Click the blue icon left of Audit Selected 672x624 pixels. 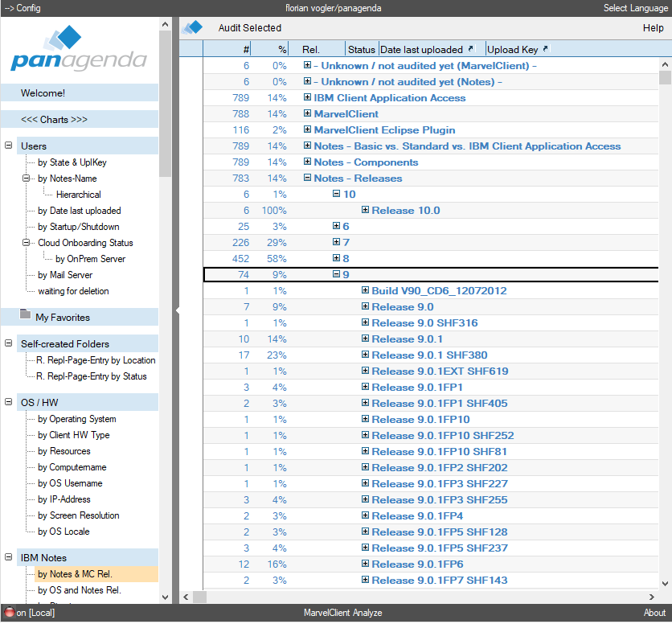(192, 28)
